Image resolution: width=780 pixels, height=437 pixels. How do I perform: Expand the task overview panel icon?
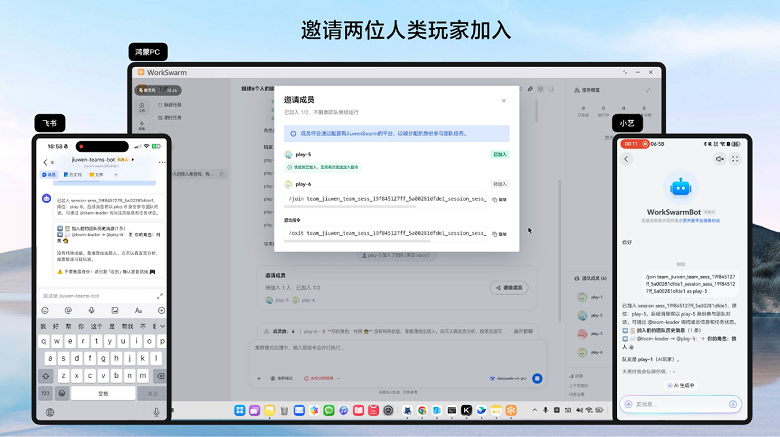[648, 90]
